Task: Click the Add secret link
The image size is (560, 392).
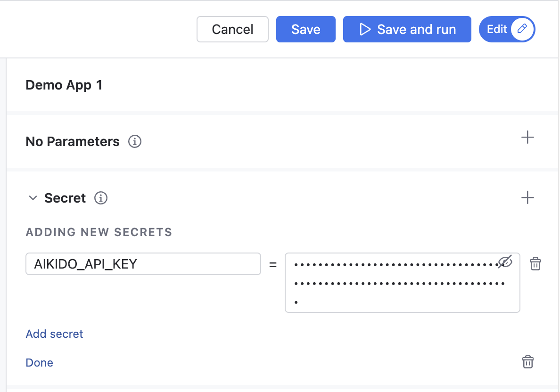Action: point(54,334)
